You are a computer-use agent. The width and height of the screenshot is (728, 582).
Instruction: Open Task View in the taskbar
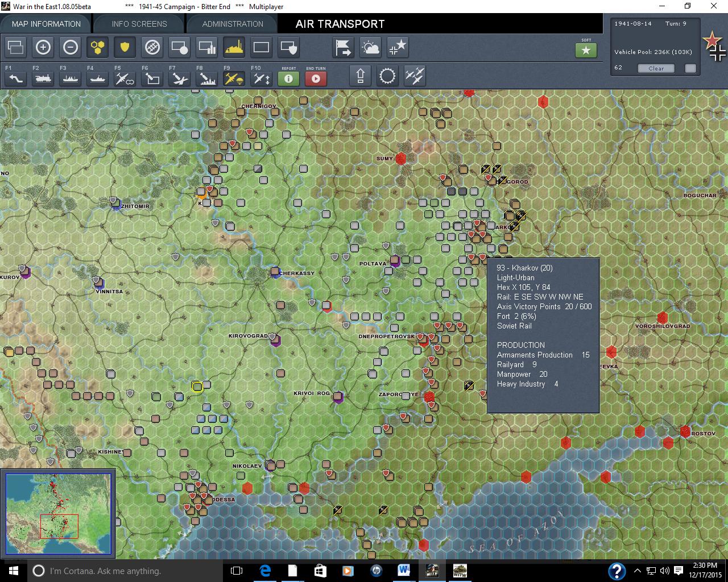click(x=237, y=571)
